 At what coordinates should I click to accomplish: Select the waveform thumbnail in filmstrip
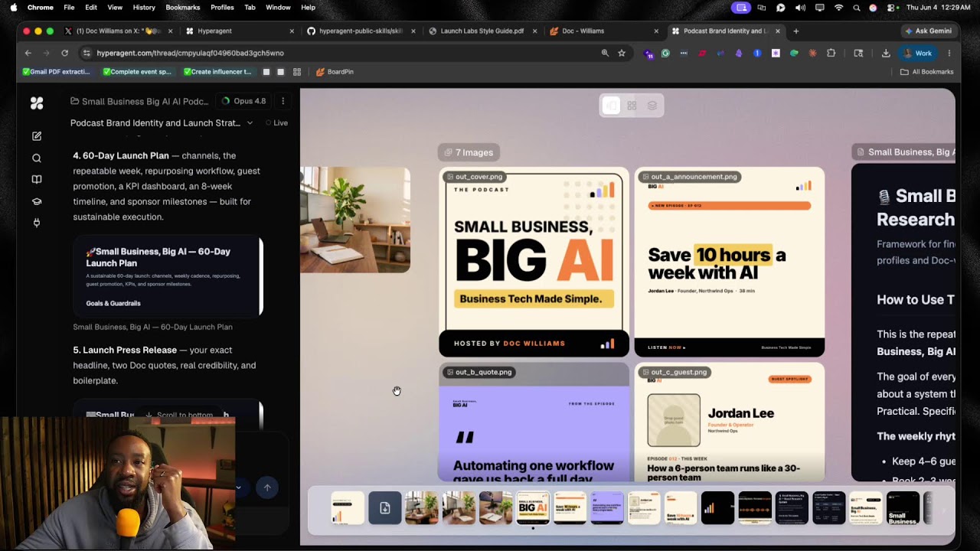click(755, 508)
